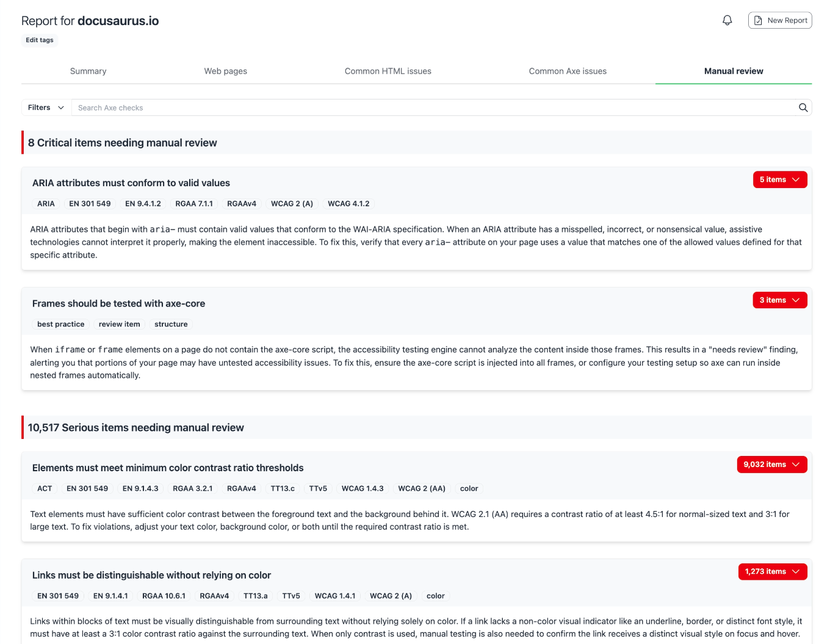Click the ACT tag
Viewport: 830px width, 644px height.
[45, 488]
